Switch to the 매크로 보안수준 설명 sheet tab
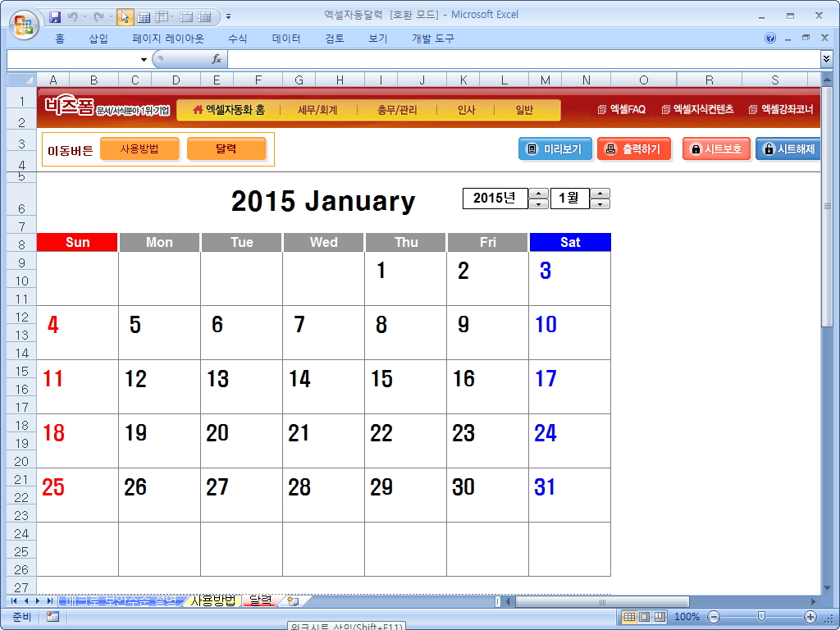840x630 pixels. [x=121, y=600]
